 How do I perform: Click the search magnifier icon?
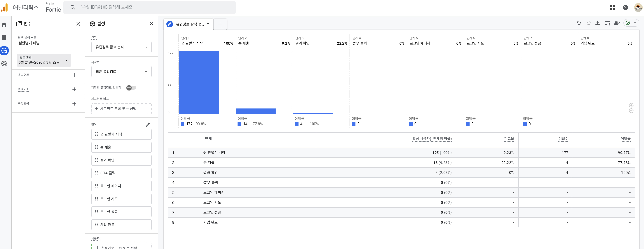click(x=73, y=7)
